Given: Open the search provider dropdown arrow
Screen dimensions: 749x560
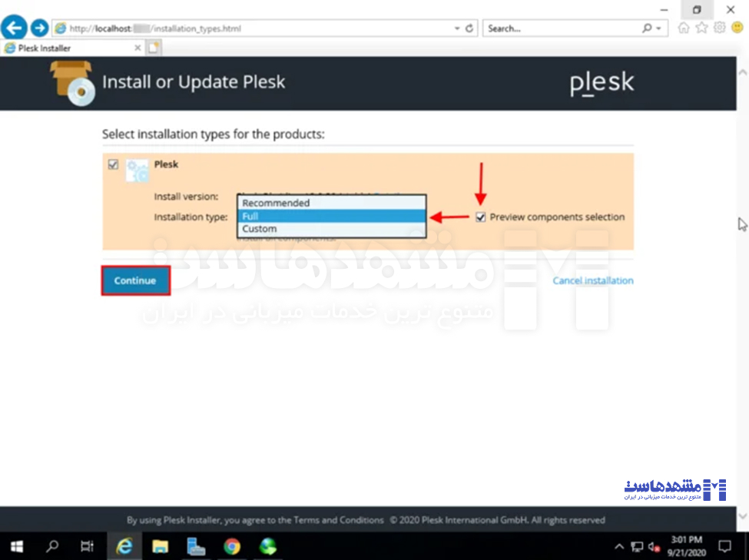Looking at the screenshot, I should click(x=658, y=28).
